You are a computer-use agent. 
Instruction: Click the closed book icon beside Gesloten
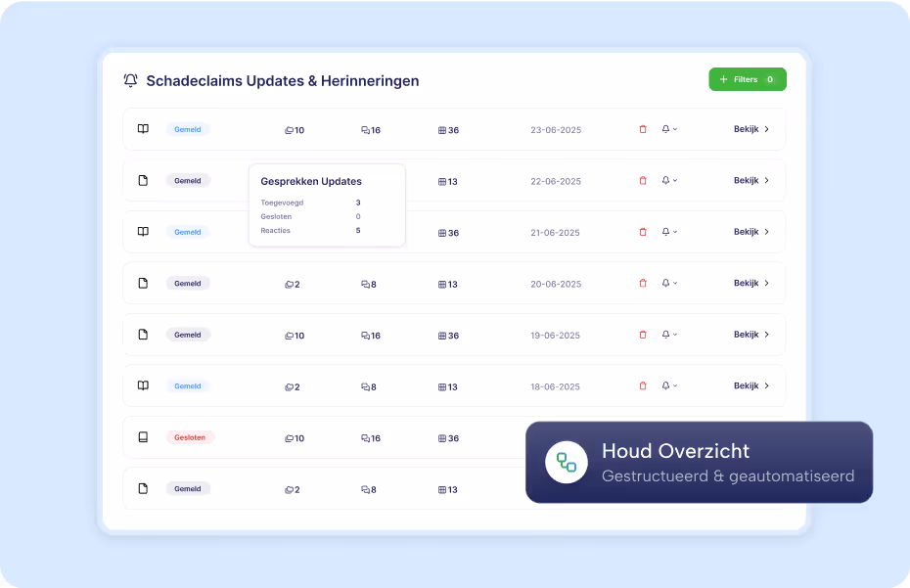[143, 437]
